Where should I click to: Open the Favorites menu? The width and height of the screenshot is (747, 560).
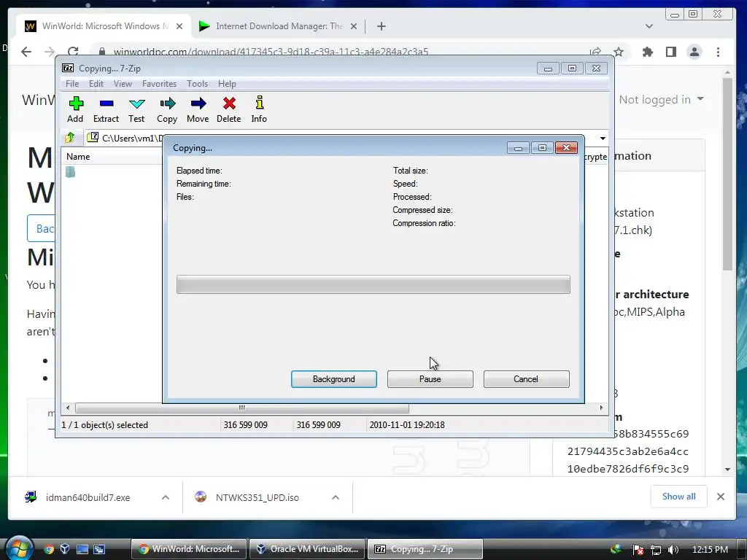click(x=160, y=84)
